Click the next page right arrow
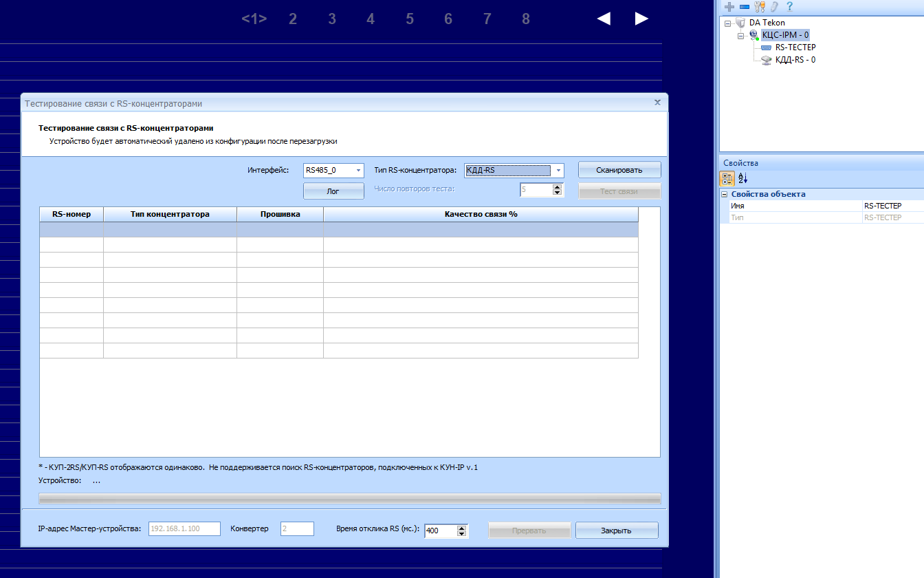 pyautogui.click(x=641, y=19)
